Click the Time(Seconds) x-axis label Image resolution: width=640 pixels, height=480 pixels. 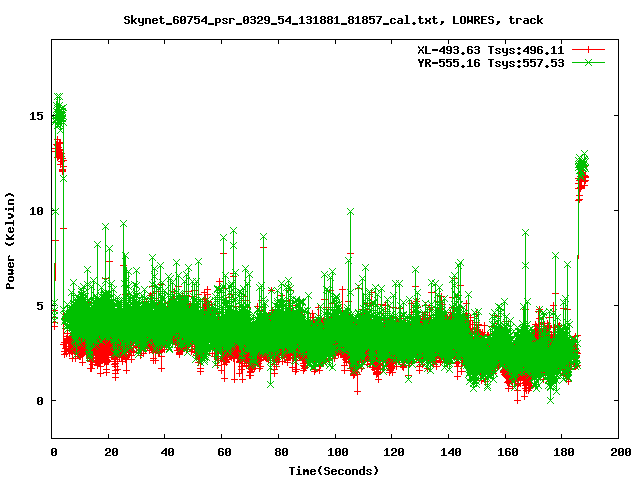click(x=333, y=471)
